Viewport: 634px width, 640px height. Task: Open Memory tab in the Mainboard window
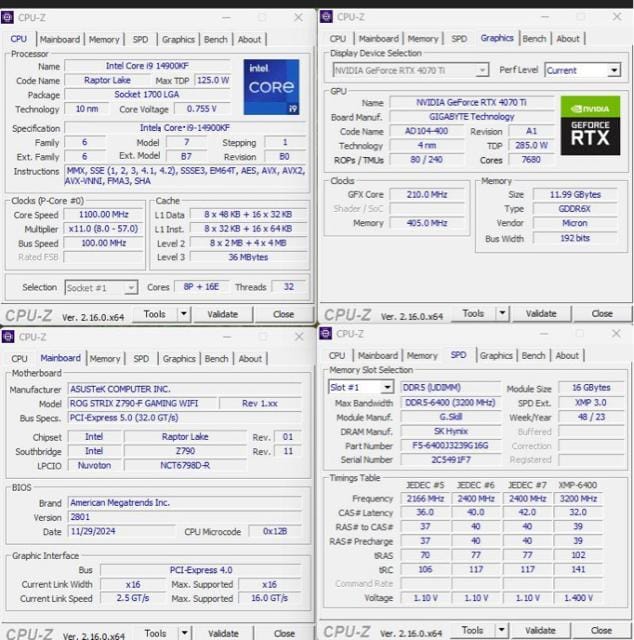(105, 359)
